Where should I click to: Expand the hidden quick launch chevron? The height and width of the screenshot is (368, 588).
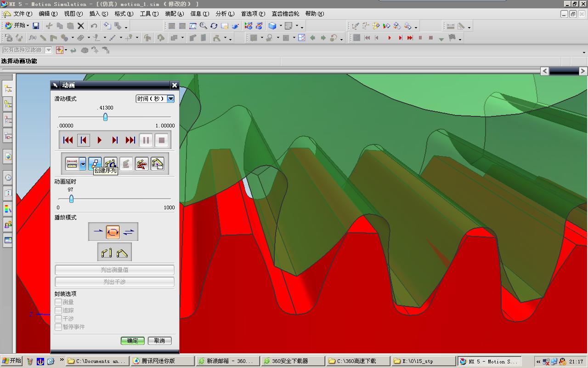click(x=62, y=361)
